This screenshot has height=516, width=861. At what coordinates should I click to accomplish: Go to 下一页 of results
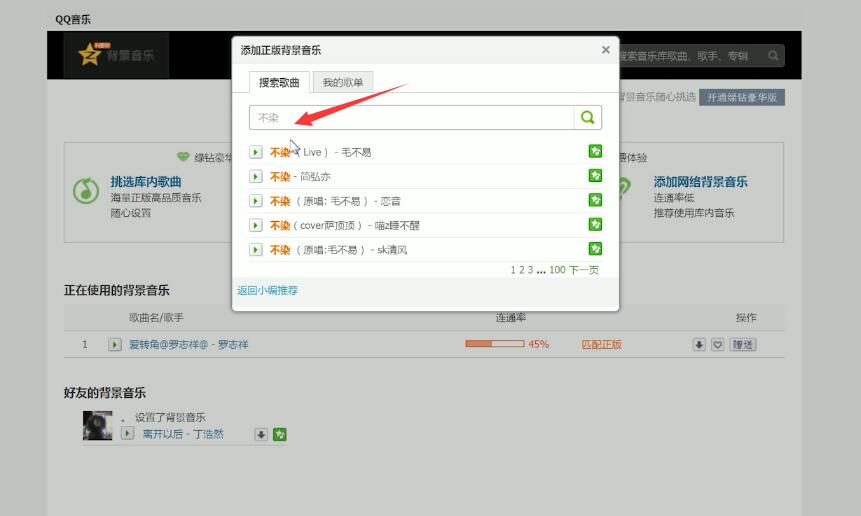pyautogui.click(x=584, y=270)
